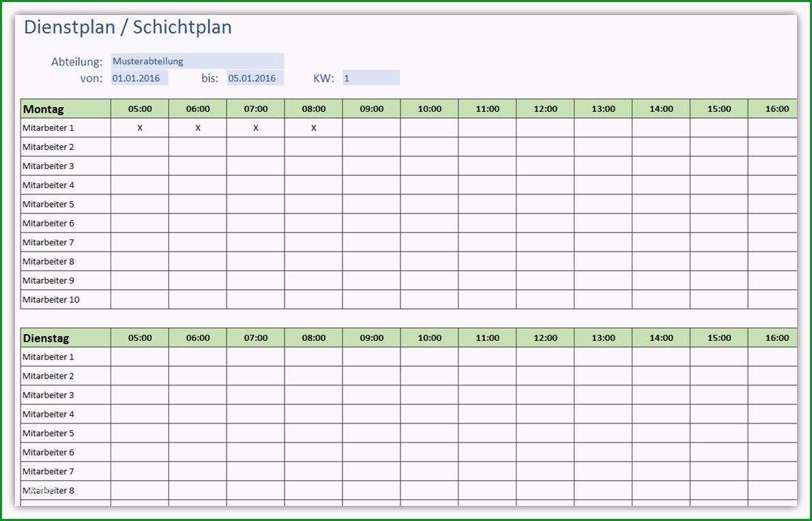Select the Montag 05:00 column header

click(x=140, y=109)
